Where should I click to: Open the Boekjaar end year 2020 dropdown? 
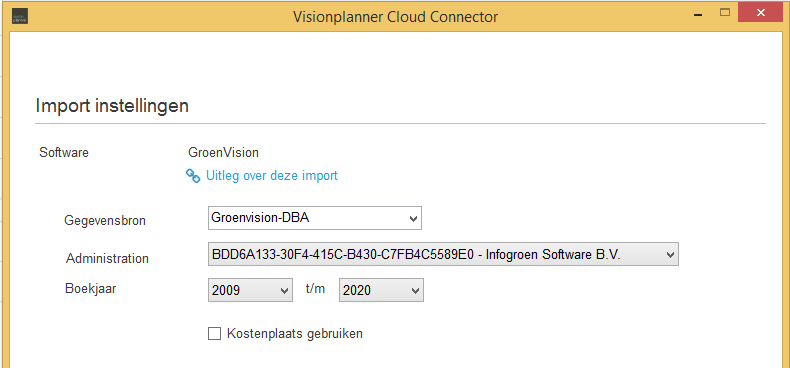click(x=381, y=290)
